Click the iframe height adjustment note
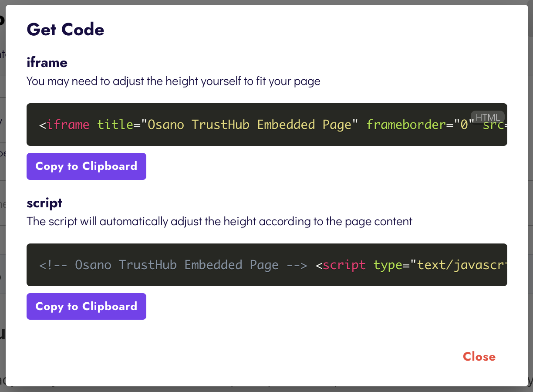 (173, 81)
